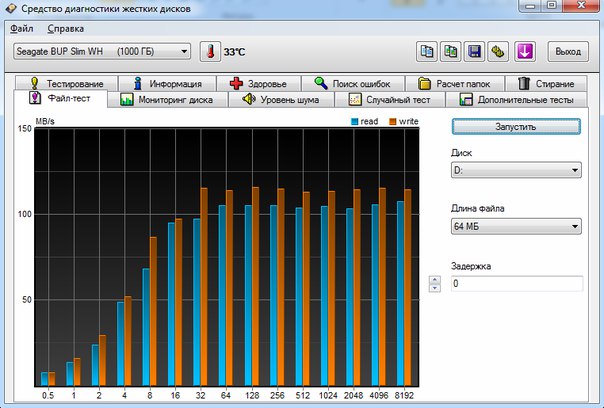Go to the Поиск ошибок tab
The width and height of the screenshot is (604, 408).
(358, 84)
